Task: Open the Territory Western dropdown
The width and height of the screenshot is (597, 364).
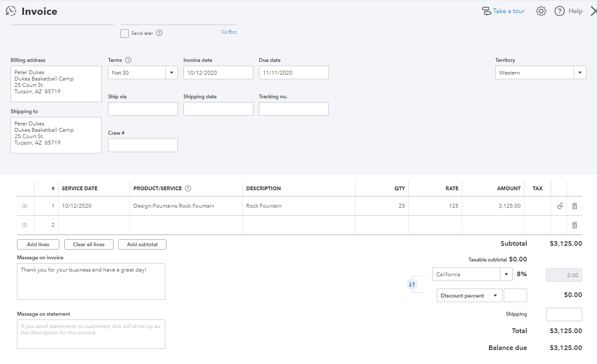Action: [x=580, y=72]
